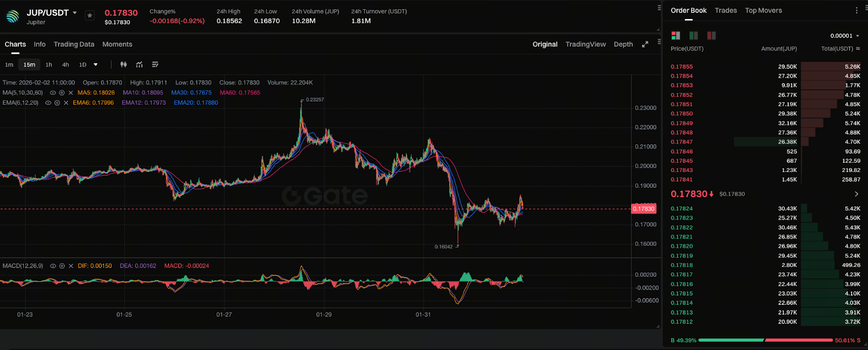Select the 15m timeframe
Screen dimensions: 868x350
(x=29, y=65)
